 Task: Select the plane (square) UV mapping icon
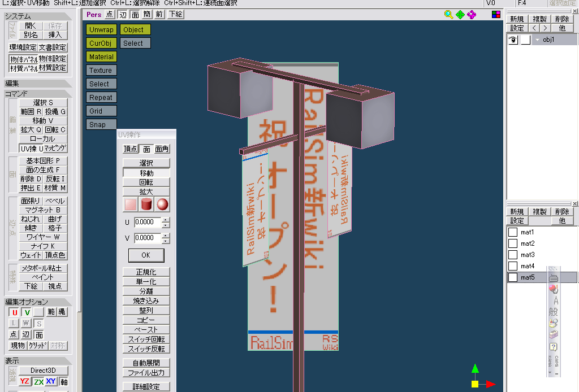(131, 204)
